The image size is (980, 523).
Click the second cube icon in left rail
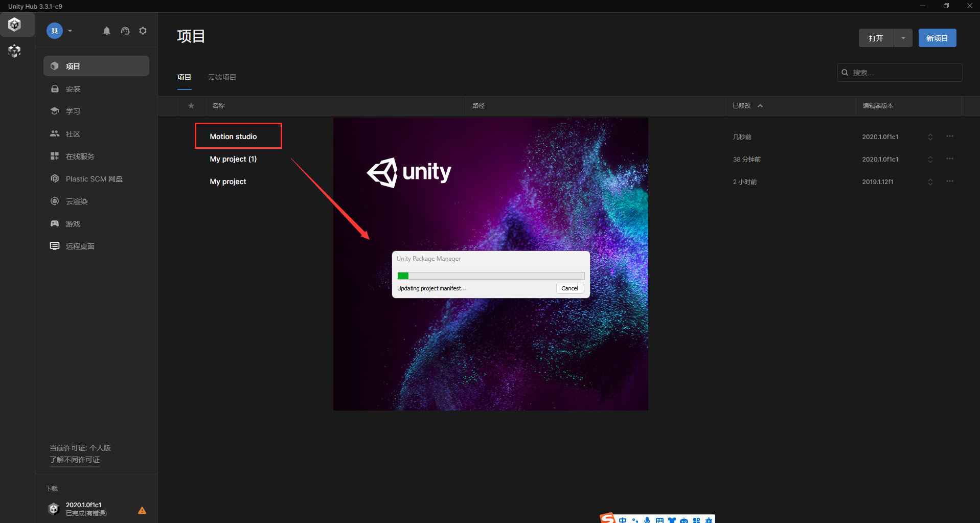pyautogui.click(x=15, y=51)
